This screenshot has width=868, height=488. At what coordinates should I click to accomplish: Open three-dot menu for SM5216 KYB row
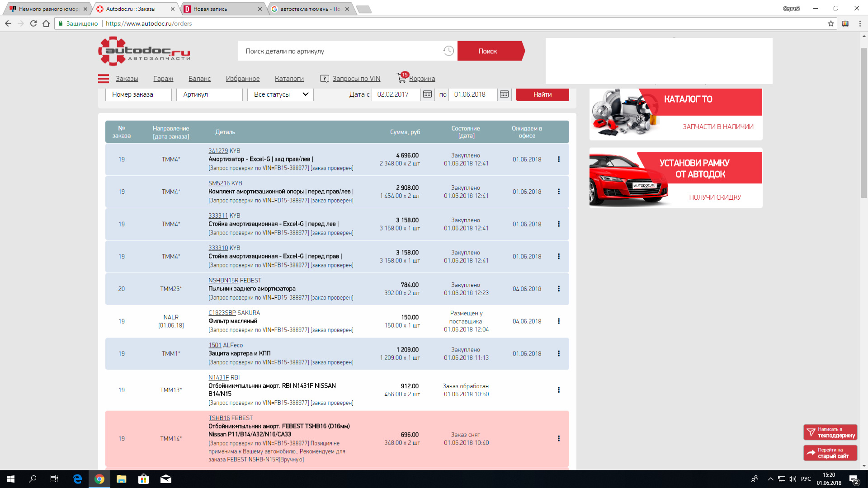coord(558,192)
